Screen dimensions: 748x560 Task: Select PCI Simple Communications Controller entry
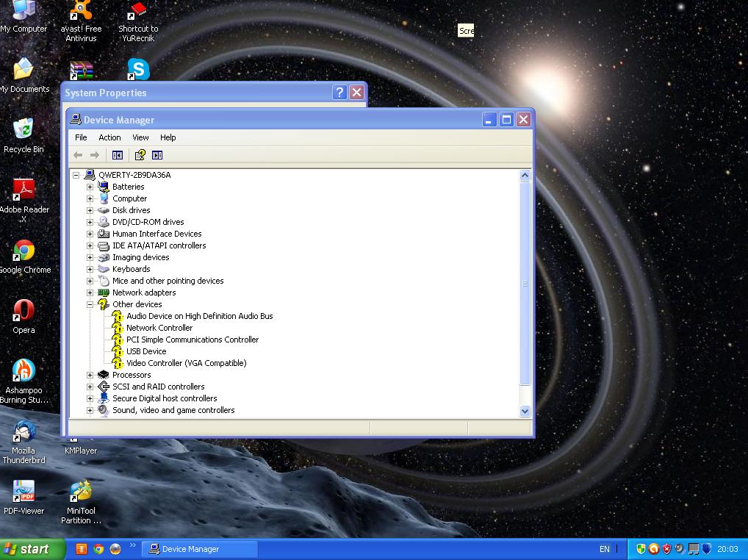coord(193,340)
